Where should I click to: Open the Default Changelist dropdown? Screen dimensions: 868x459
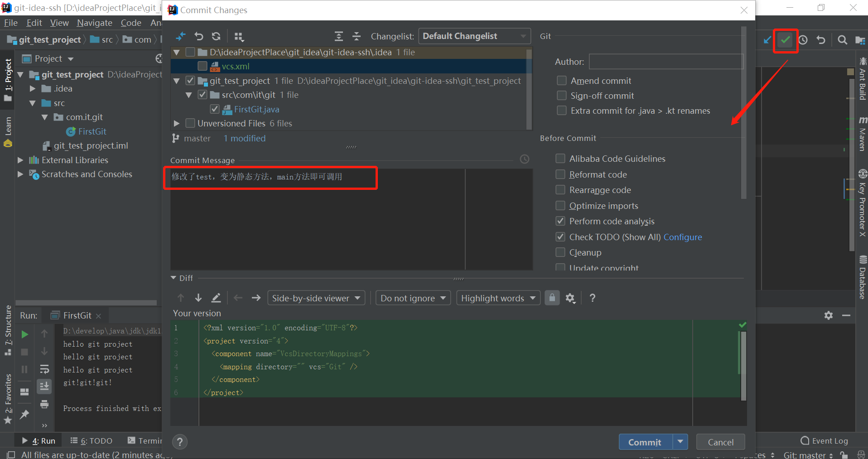pyautogui.click(x=474, y=36)
